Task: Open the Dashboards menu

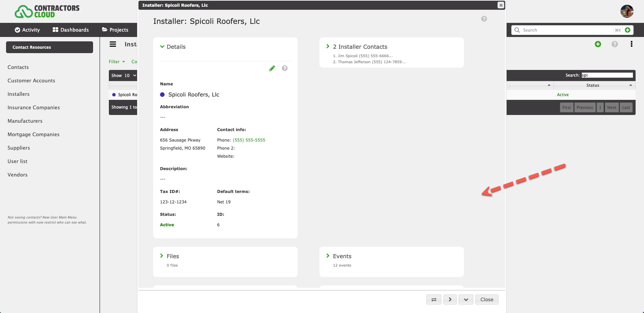Action: 71,30
